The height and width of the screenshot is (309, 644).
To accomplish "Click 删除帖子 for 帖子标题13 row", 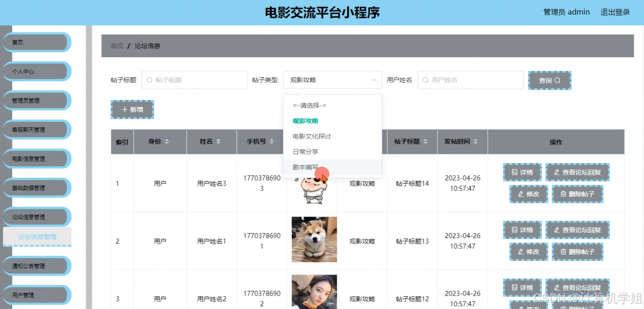I will pyautogui.click(x=578, y=251).
